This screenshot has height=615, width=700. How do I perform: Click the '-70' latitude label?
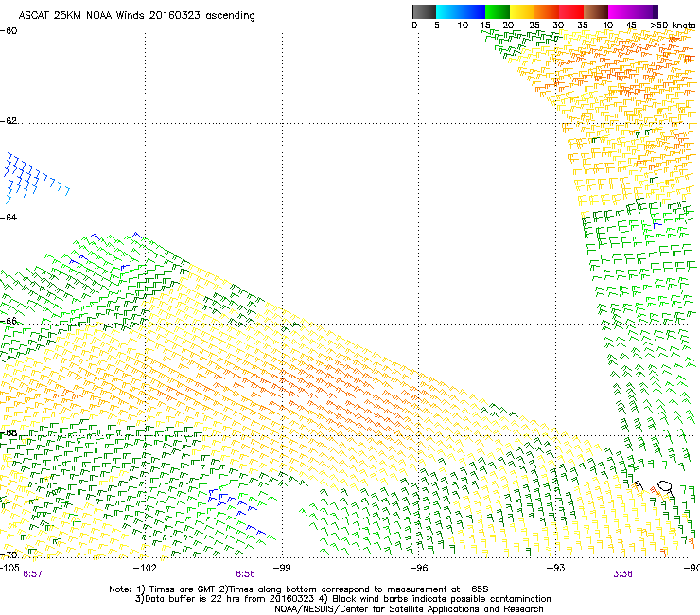pyautogui.click(x=9, y=555)
